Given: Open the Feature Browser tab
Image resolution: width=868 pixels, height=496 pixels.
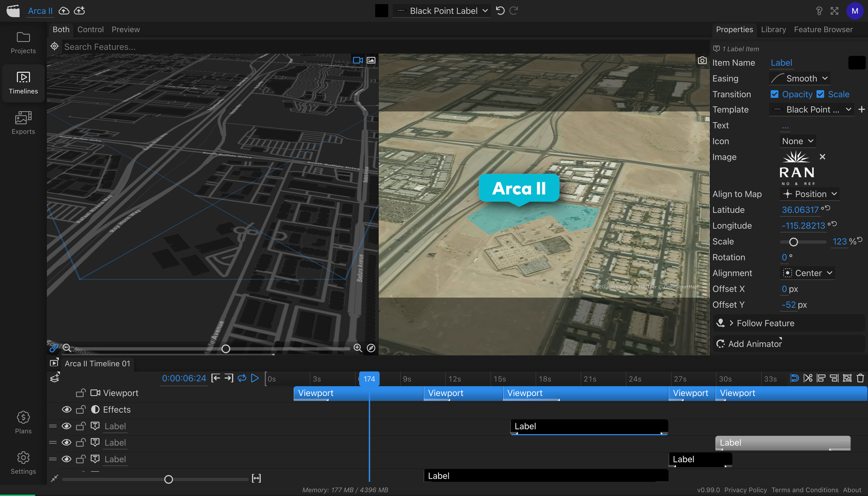Looking at the screenshot, I should pos(823,30).
